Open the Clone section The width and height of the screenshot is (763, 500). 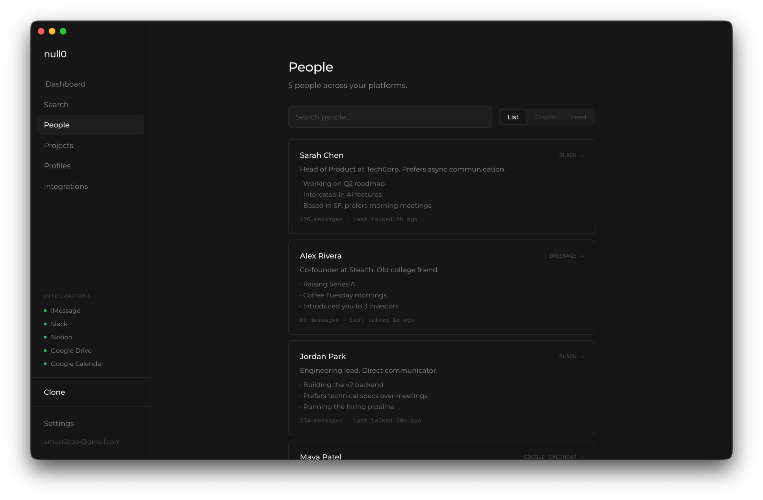tap(54, 392)
